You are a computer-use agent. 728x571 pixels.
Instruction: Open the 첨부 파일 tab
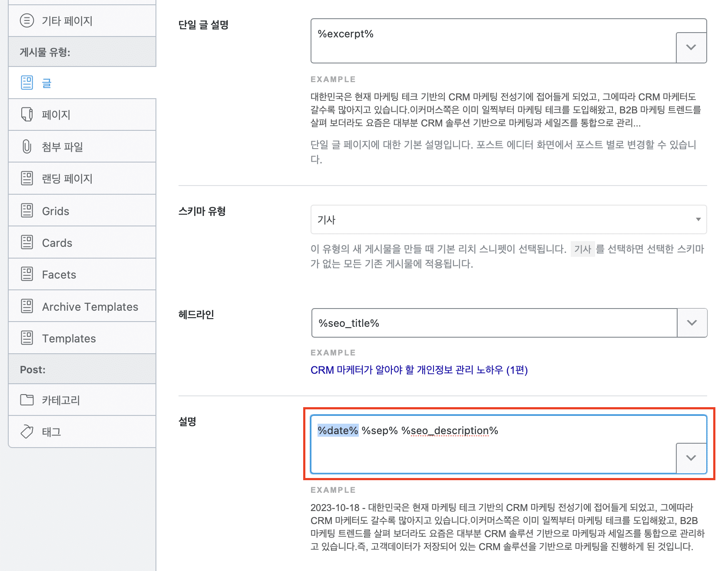tap(82, 146)
